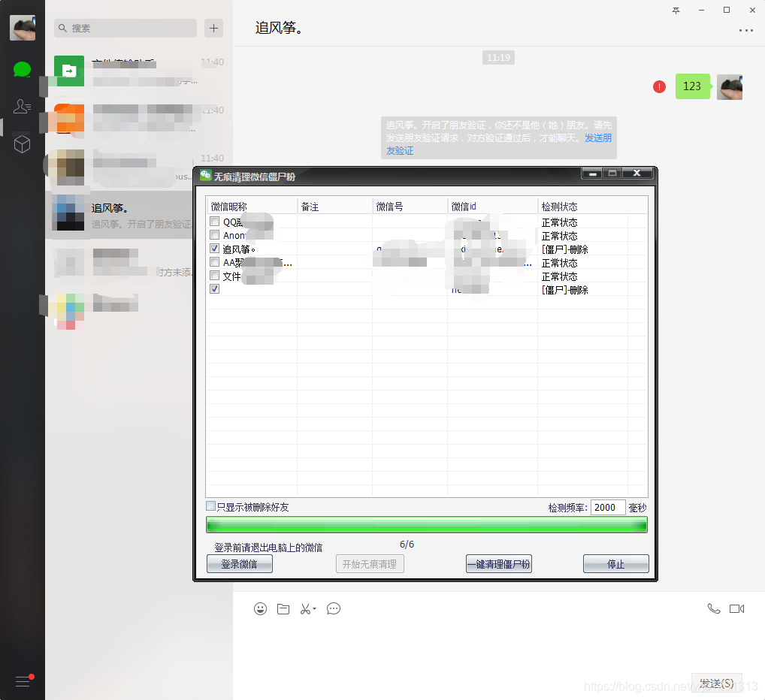Expand the screenshot tool dropdown arrow

click(x=315, y=609)
